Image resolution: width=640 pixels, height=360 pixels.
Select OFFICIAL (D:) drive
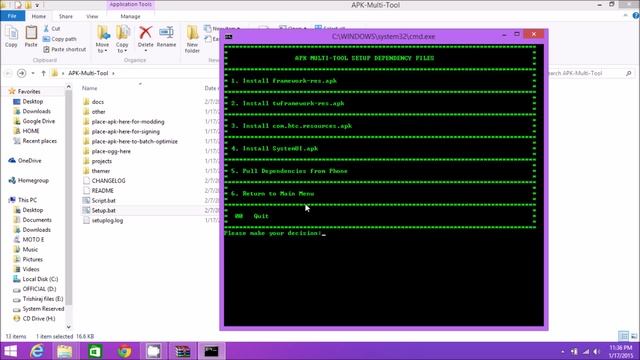pos(39,289)
